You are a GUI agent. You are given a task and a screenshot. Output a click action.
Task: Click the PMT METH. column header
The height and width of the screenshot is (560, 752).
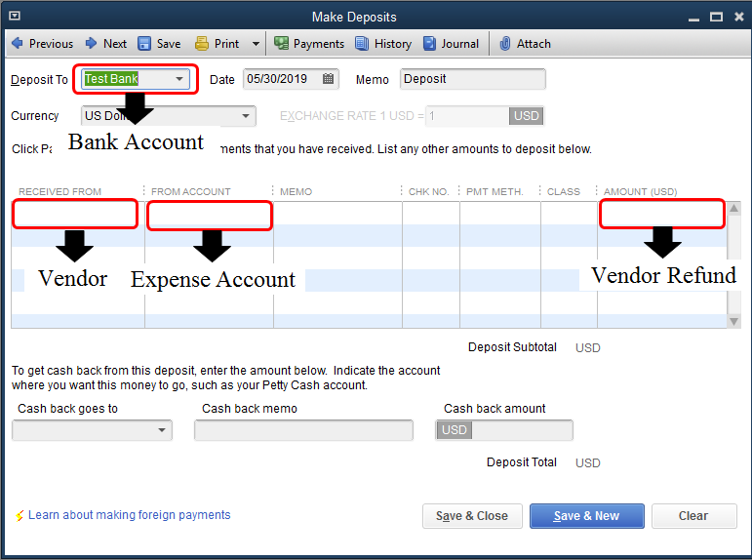(495, 191)
